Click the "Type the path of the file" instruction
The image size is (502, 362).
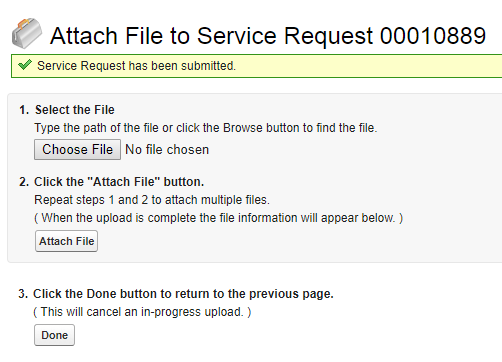coord(206,128)
